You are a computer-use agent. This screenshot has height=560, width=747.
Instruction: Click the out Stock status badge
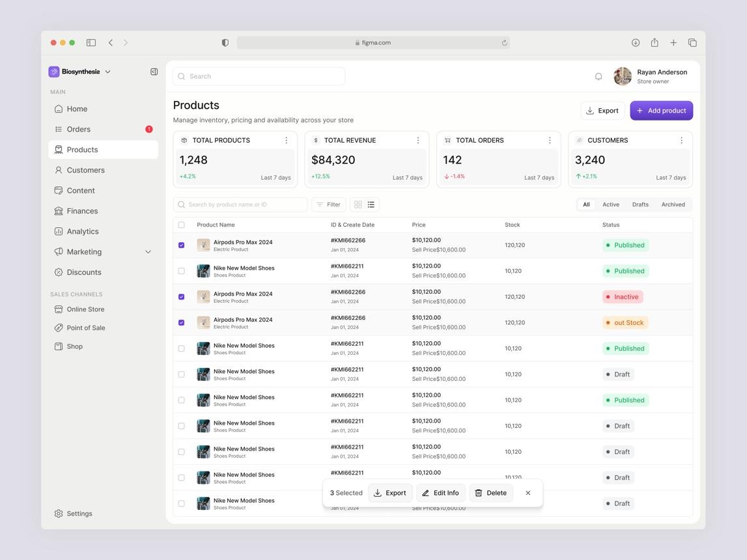click(625, 322)
